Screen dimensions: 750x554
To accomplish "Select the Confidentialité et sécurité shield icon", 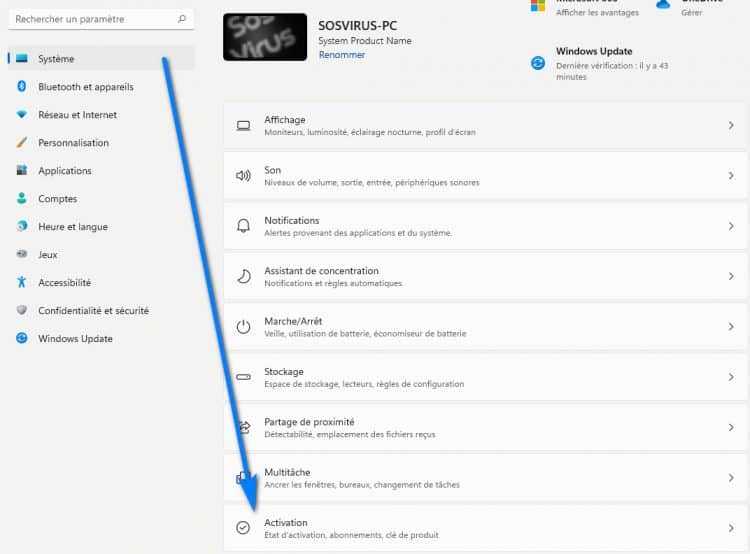I will pos(21,311).
